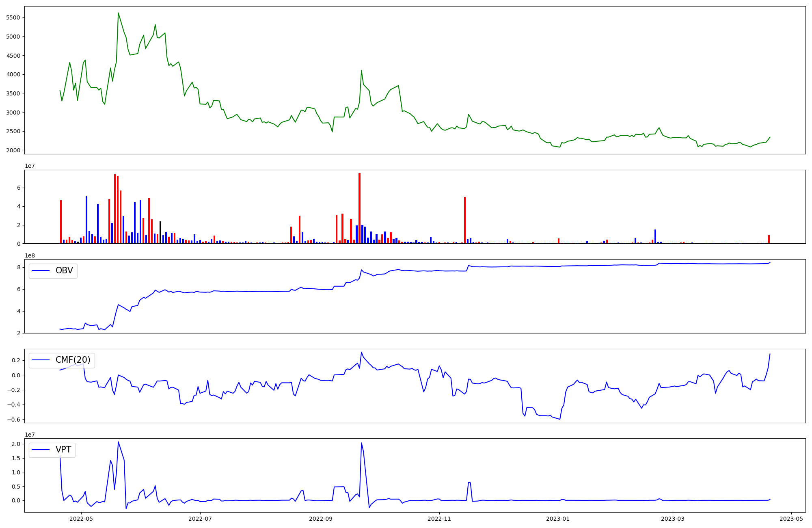Click the CMF(20) legend entry
The image size is (812, 528).
[73, 360]
